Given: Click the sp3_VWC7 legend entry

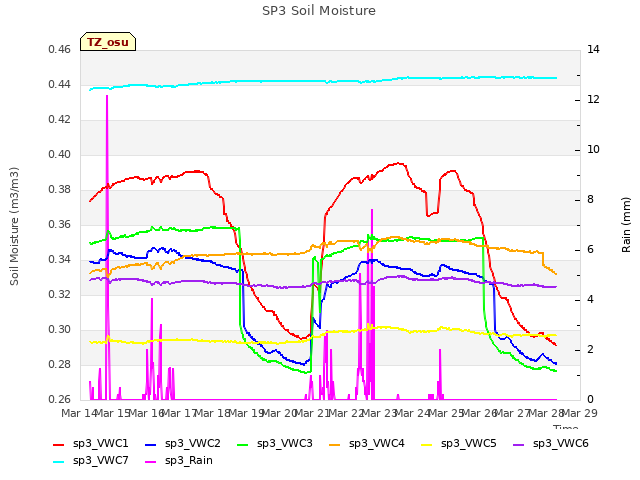Looking at the screenshot, I should pos(91,461).
